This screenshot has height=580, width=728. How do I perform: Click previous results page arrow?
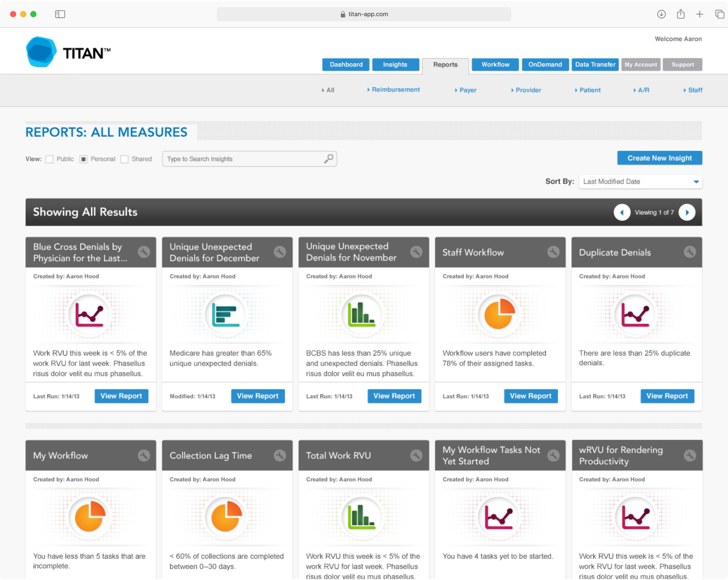[622, 212]
